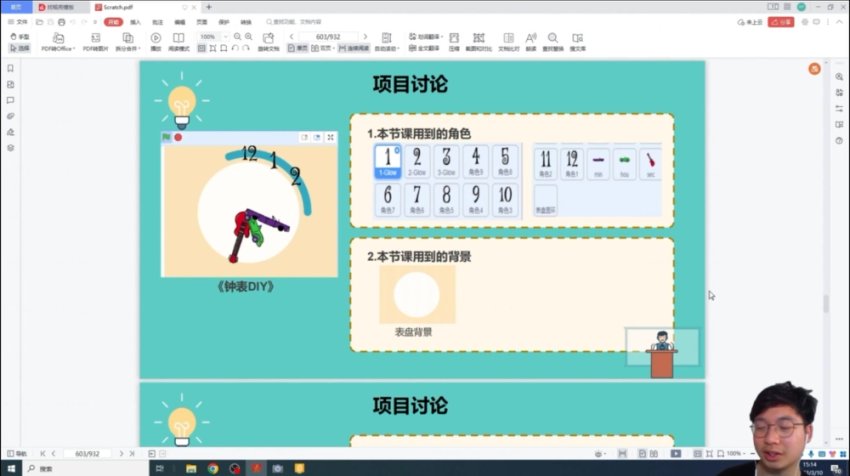Click the PDF转Office conversion icon
This screenshot has height=476, width=850.
click(x=58, y=42)
